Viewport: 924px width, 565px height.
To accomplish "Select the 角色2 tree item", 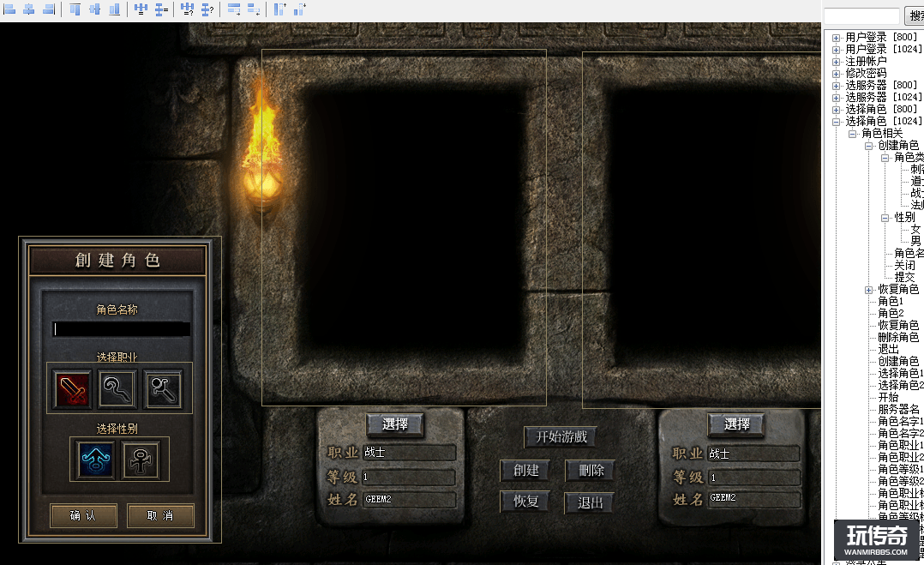I will (891, 313).
